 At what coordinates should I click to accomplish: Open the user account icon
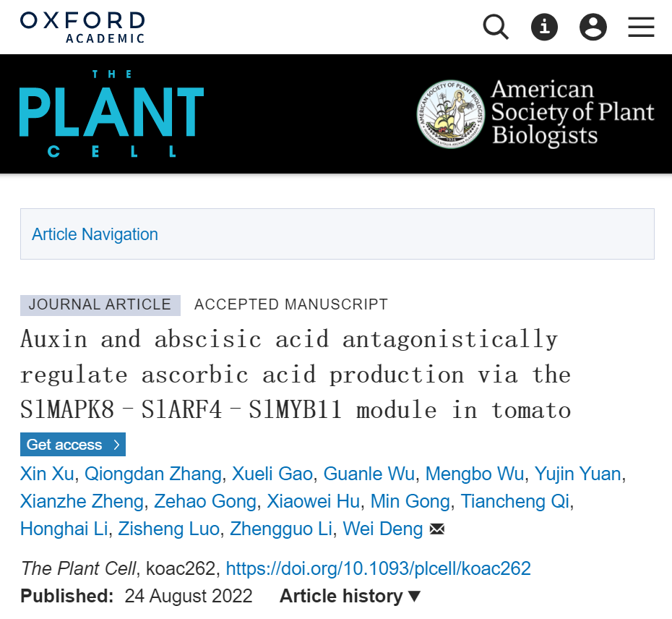(x=593, y=27)
